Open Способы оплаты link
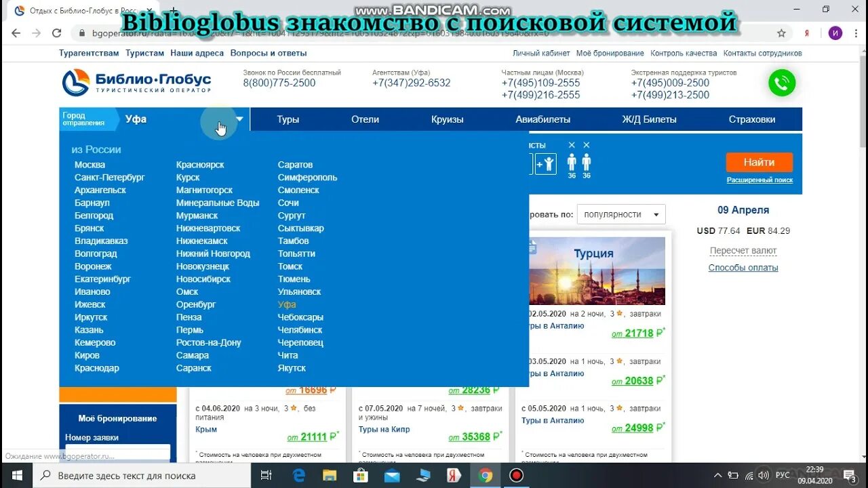Viewport: 868px width, 488px height. click(x=743, y=268)
